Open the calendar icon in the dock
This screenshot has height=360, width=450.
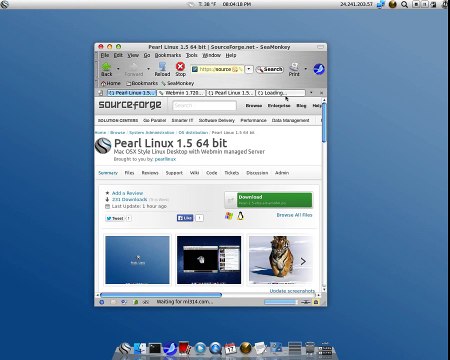tap(230, 349)
